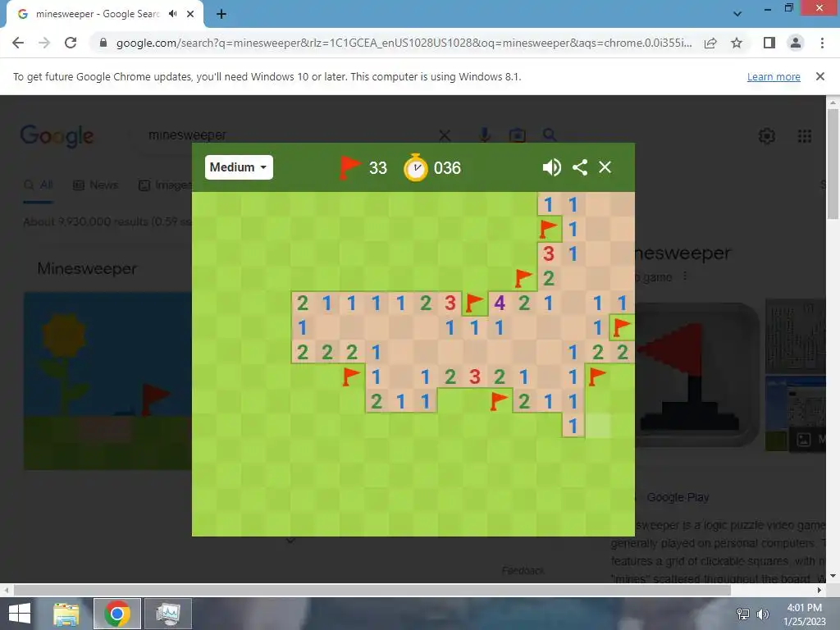Toggle the Chrome side panel
This screenshot has width=840, height=630.
point(769,43)
